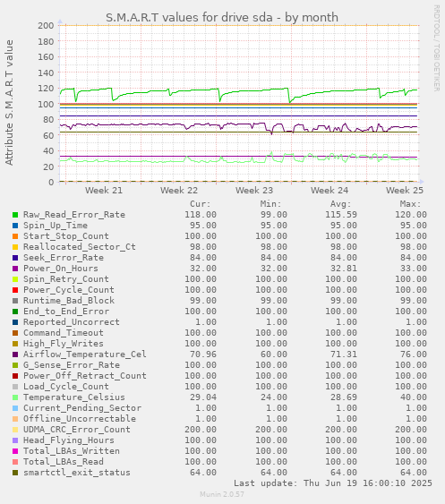Click the Max: column header
Image resolution: width=445 pixels, height=504 pixels.
410,204
